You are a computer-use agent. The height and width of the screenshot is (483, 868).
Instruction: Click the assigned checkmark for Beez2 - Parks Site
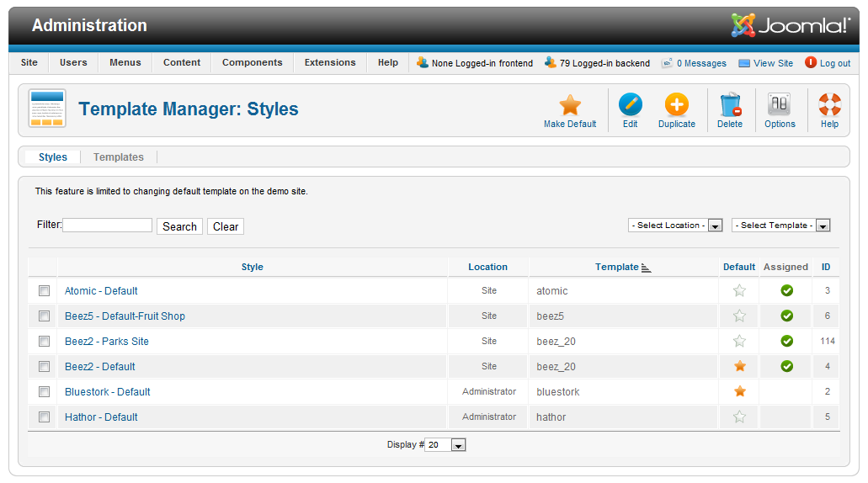tap(786, 341)
